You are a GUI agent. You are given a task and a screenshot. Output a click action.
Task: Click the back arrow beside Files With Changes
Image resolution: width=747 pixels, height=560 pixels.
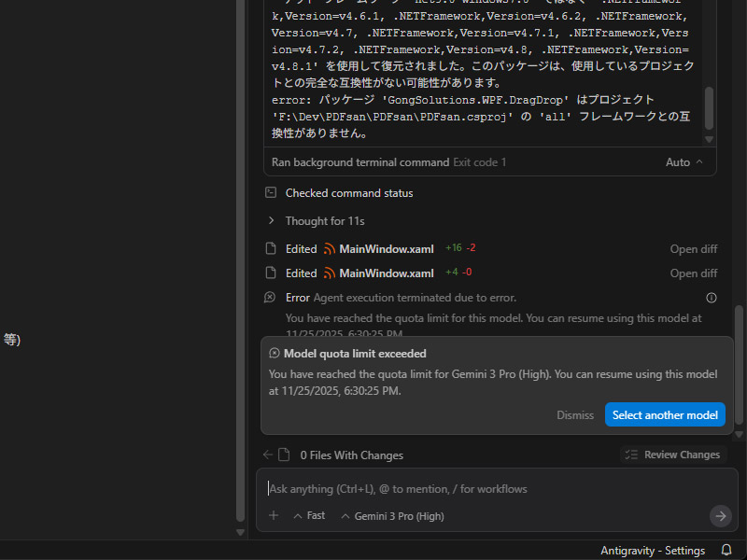tap(268, 455)
